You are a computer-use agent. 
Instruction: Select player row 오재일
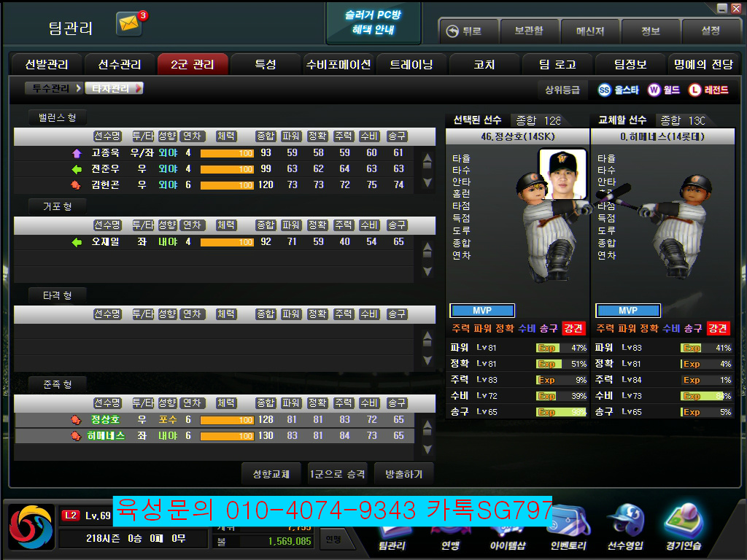point(214,242)
